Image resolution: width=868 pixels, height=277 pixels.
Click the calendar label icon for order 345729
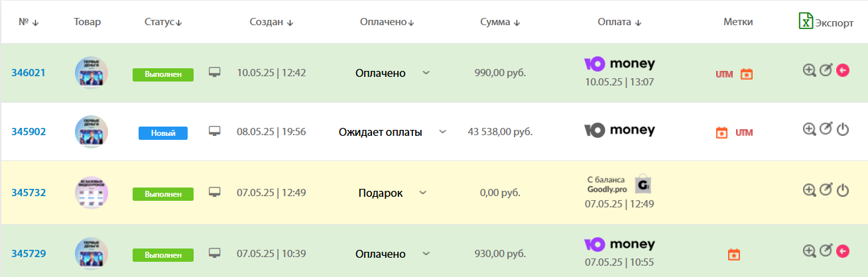(733, 254)
